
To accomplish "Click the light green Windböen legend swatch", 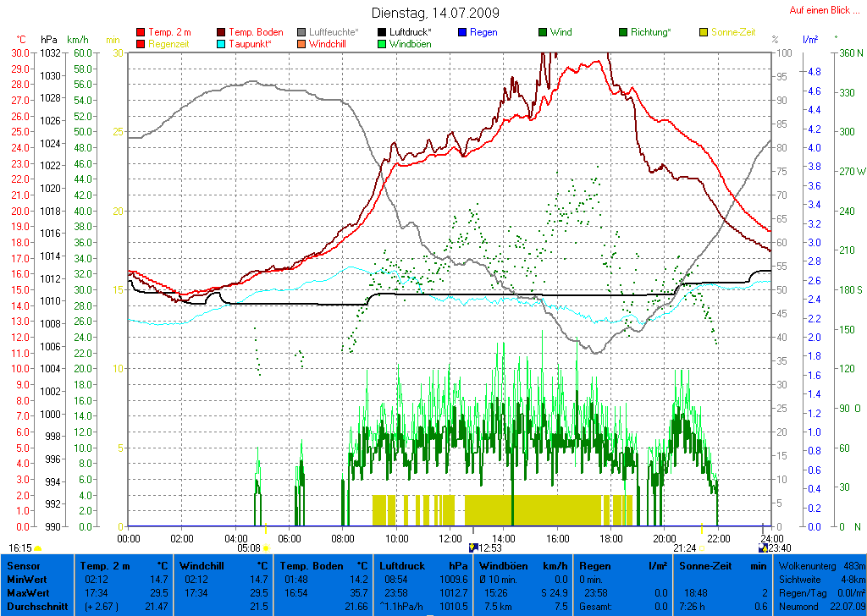I will [382, 44].
